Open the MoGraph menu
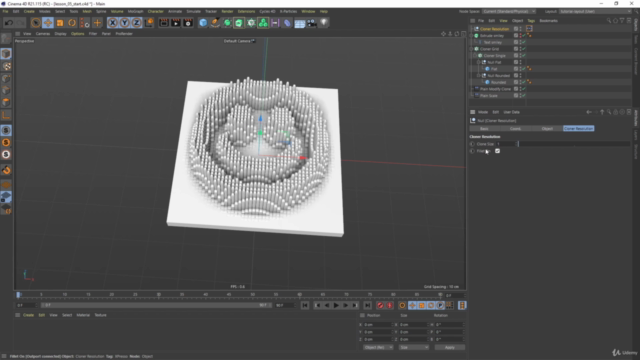The image size is (640, 360). 136,11
